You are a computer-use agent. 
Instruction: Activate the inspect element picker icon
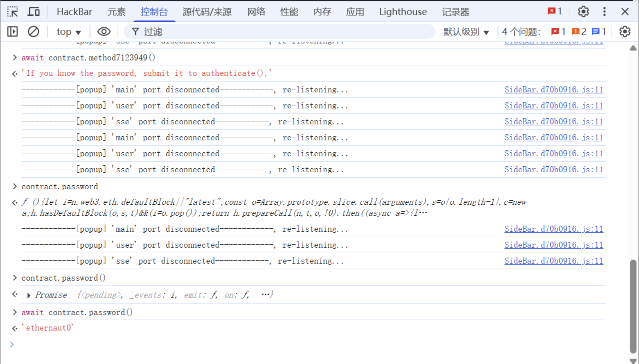click(x=12, y=11)
